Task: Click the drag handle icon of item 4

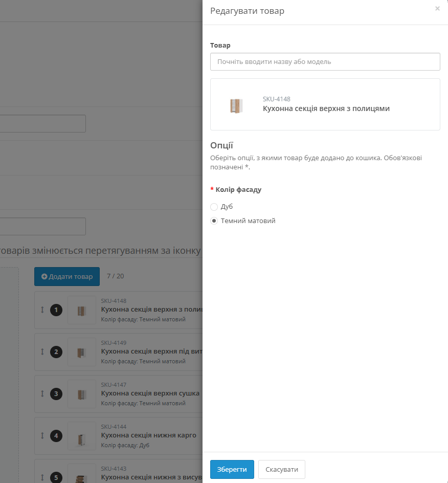Action: [x=42, y=435]
